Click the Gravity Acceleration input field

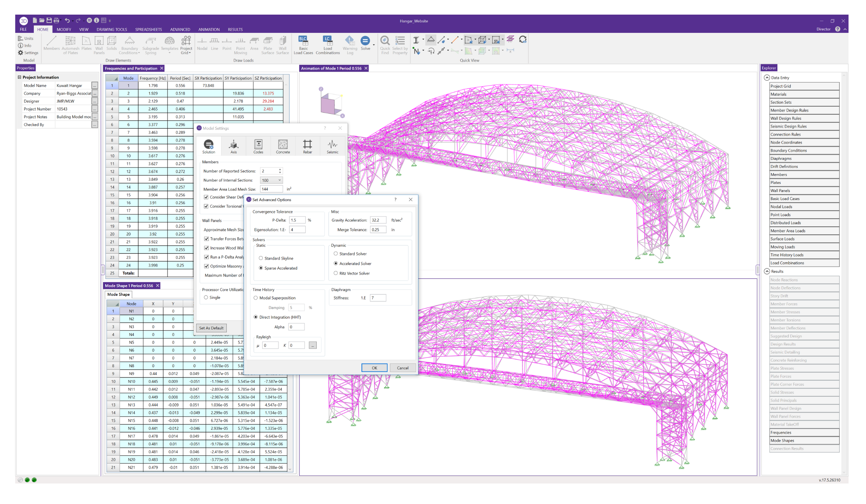point(378,220)
